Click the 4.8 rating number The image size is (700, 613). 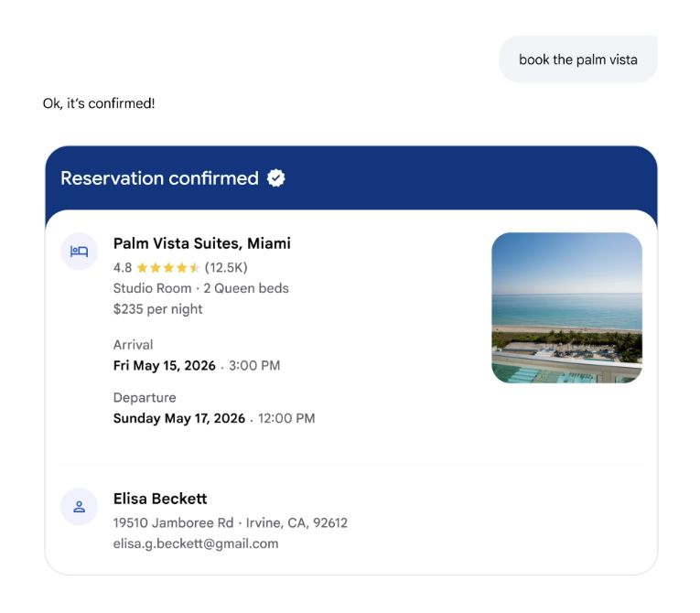123,268
